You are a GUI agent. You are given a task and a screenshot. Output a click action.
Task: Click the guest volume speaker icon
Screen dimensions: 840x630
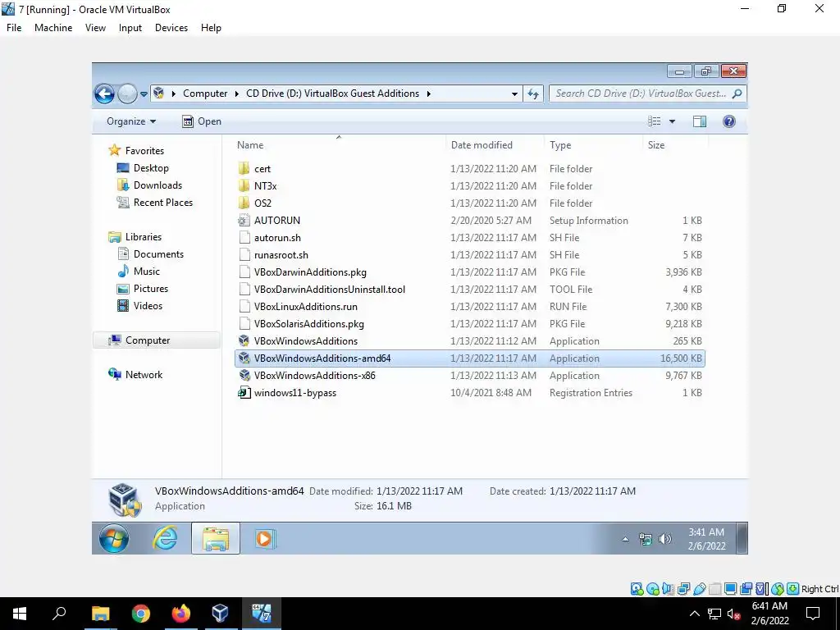click(x=664, y=539)
